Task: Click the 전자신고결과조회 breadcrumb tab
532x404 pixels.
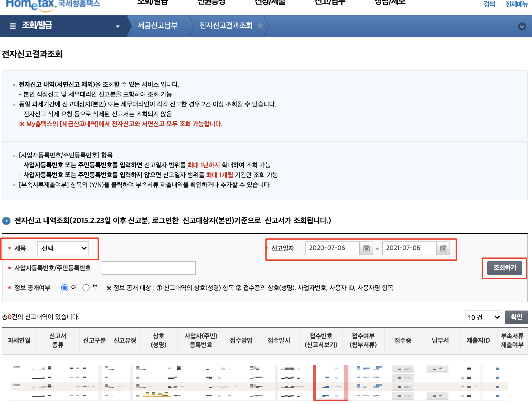Action: pos(226,25)
